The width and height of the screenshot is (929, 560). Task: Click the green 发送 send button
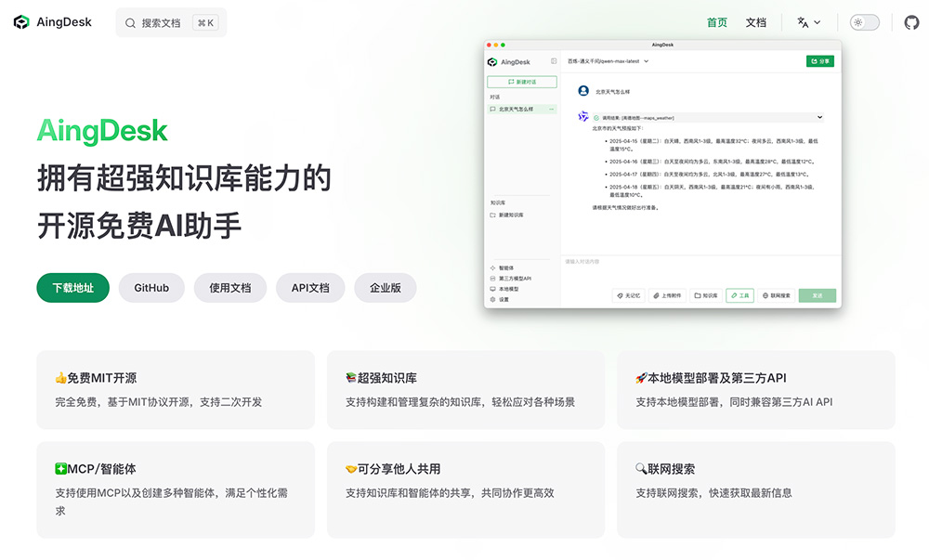point(817,295)
